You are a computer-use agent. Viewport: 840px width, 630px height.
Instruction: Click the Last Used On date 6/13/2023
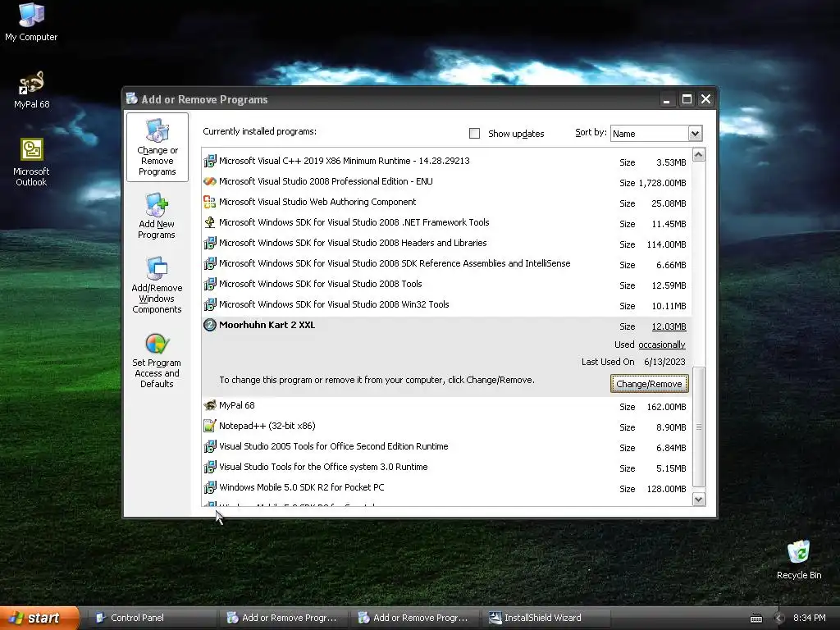coord(664,362)
